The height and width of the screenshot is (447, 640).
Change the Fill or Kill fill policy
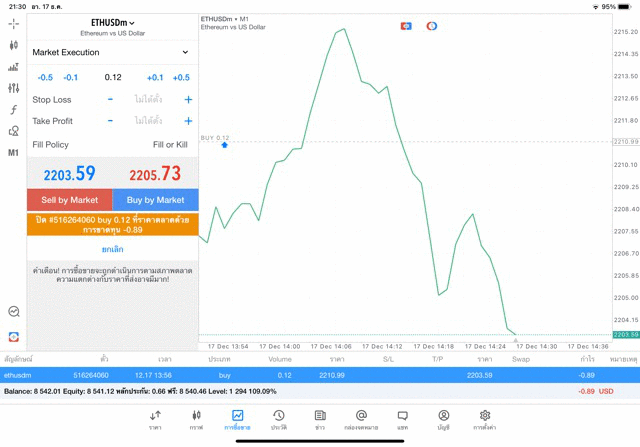pos(170,145)
